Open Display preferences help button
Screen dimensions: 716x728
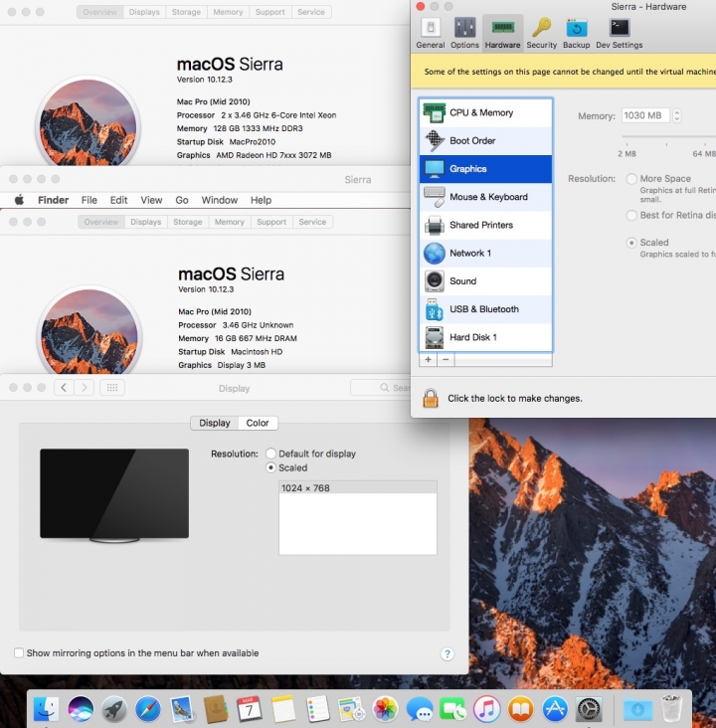pos(447,654)
